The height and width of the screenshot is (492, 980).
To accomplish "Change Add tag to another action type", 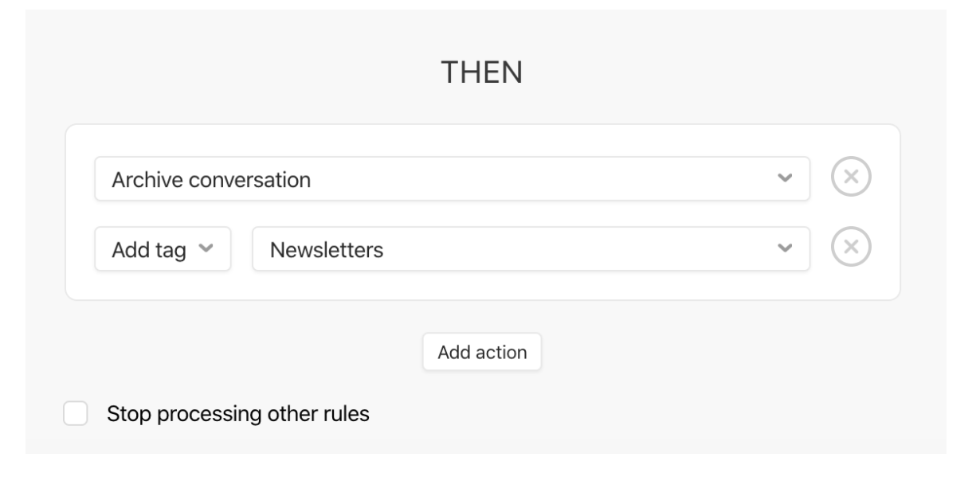I will (163, 249).
